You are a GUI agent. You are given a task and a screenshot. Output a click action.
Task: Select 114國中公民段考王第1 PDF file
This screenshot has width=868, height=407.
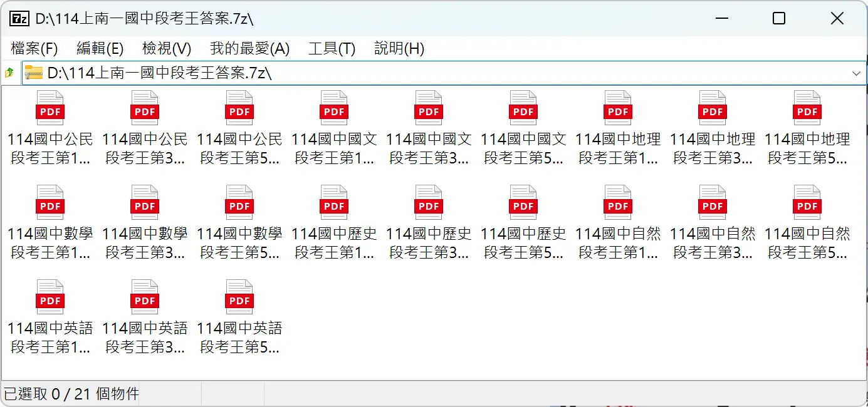point(50,109)
